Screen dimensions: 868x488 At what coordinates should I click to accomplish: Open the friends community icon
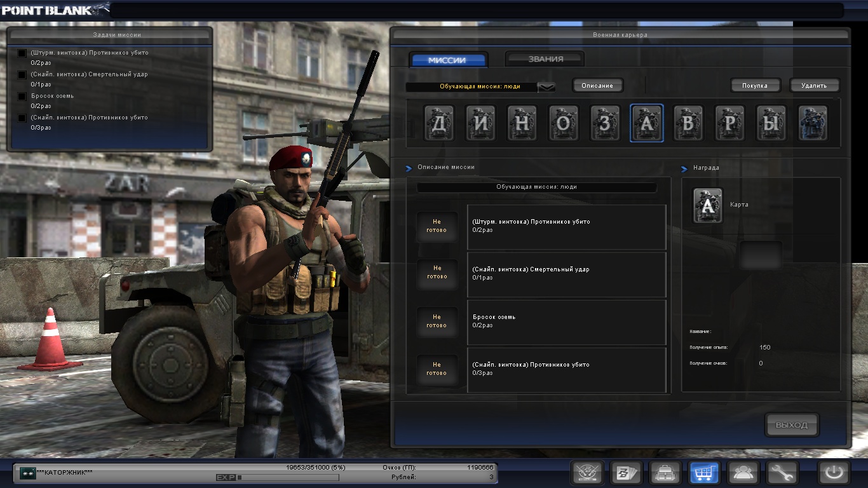coord(743,473)
